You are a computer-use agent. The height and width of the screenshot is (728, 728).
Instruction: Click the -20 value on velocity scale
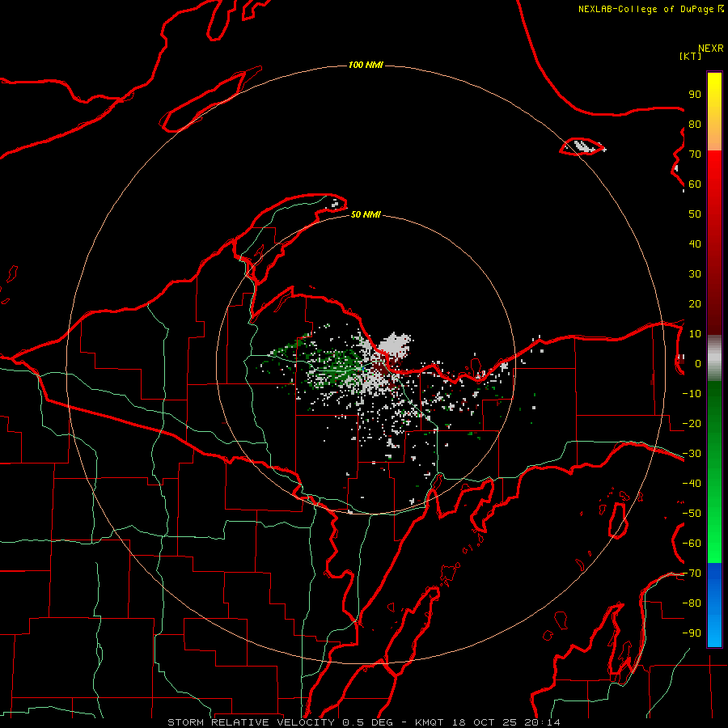692,424
